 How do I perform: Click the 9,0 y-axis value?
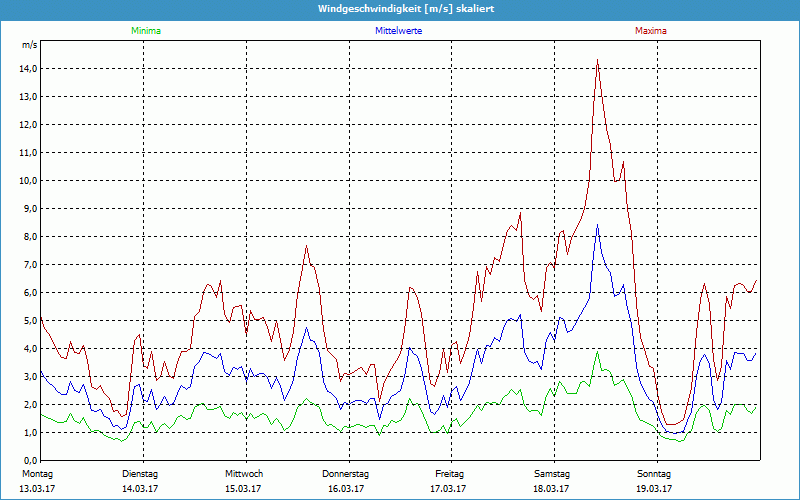coord(31,209)
